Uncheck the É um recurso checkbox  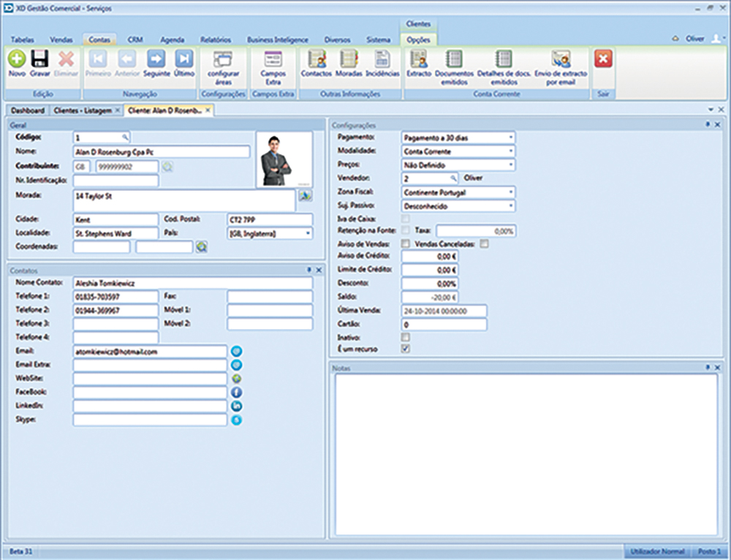pos(406,349)
